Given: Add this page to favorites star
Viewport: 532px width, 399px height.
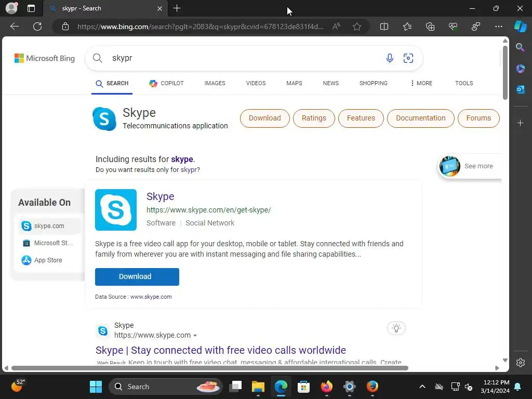Looking at the screenshot, I should click(356, 26).
